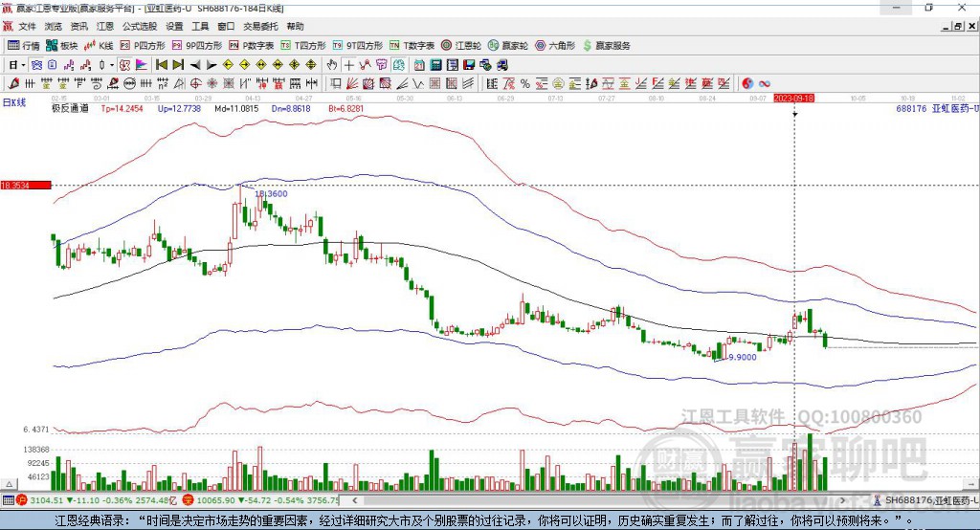Click the up triangle beside the volume panel
The image size is (980, 530).
(x=9, y=484)
